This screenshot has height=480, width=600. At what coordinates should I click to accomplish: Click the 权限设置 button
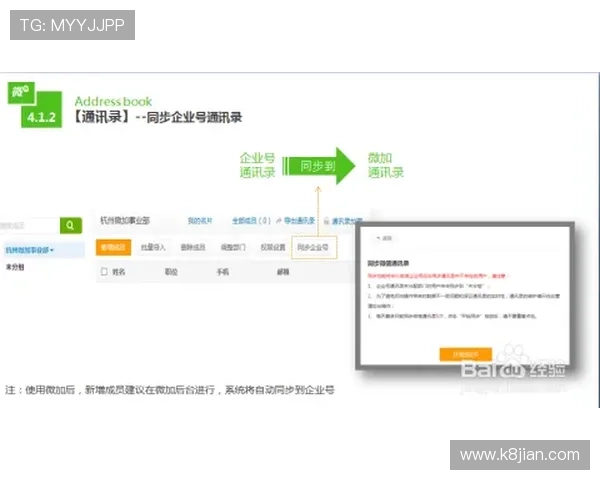(273, 247)
